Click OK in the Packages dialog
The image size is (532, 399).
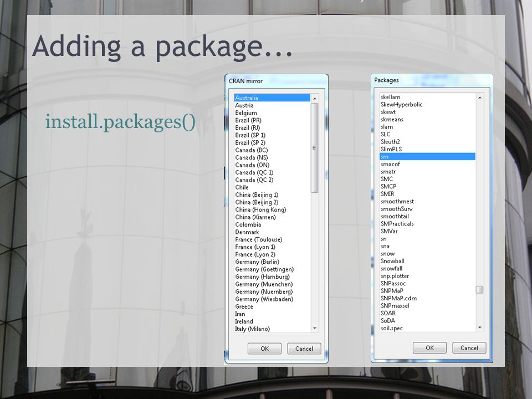(x=429, y=348)
